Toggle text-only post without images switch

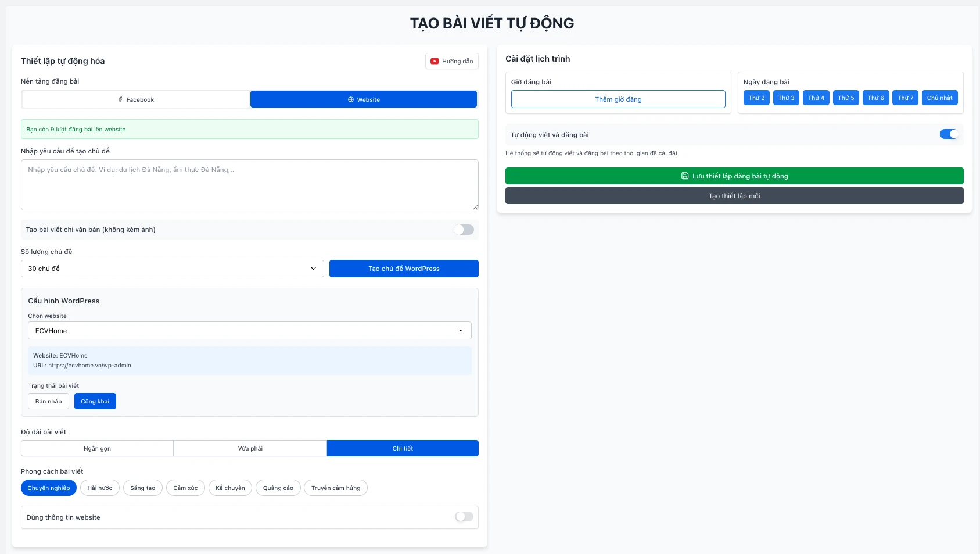(464, 230)
